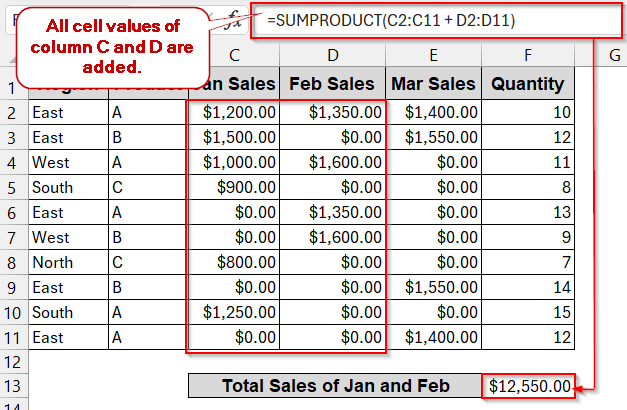Select quantity cell showing 15
Viewport: 627px width, 410px height.
coord(528,313)
